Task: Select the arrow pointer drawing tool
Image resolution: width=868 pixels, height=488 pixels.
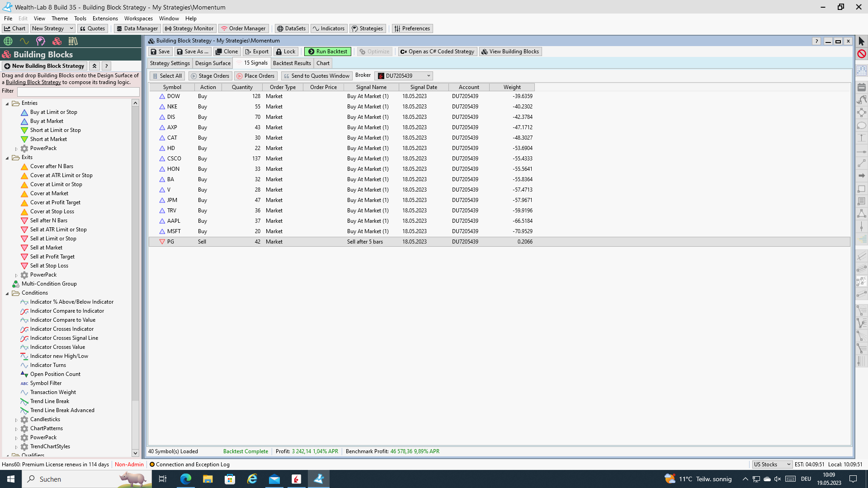Action: point(862,41)
